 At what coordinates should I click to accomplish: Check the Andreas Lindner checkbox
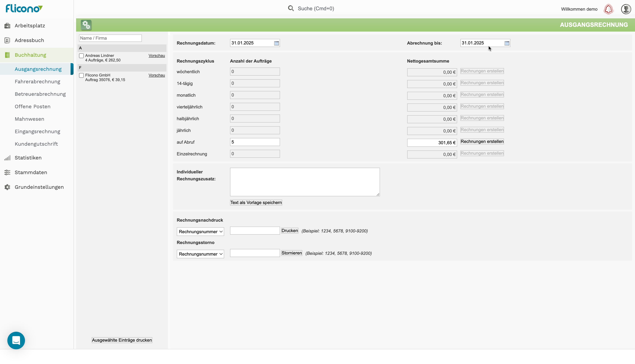(81, 56)
